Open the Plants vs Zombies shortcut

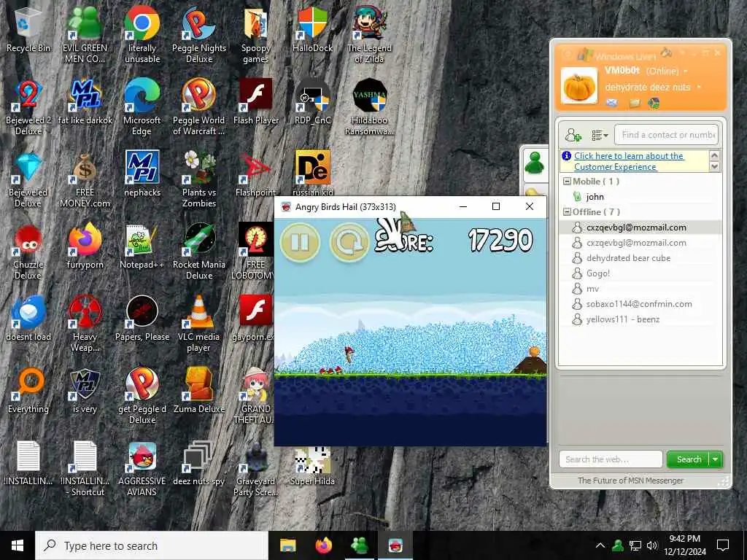tap(199, 179)
